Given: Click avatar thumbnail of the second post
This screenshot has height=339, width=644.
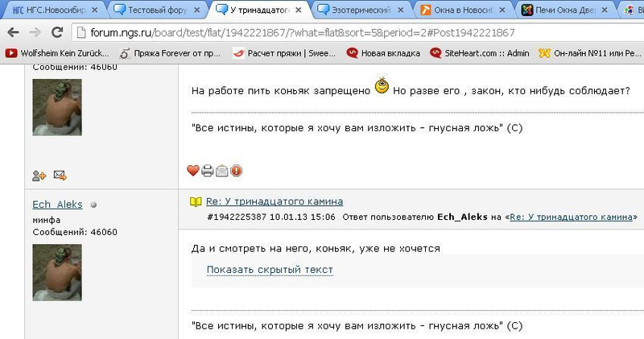Looking at the screenshot, I should tap(57, 272).
